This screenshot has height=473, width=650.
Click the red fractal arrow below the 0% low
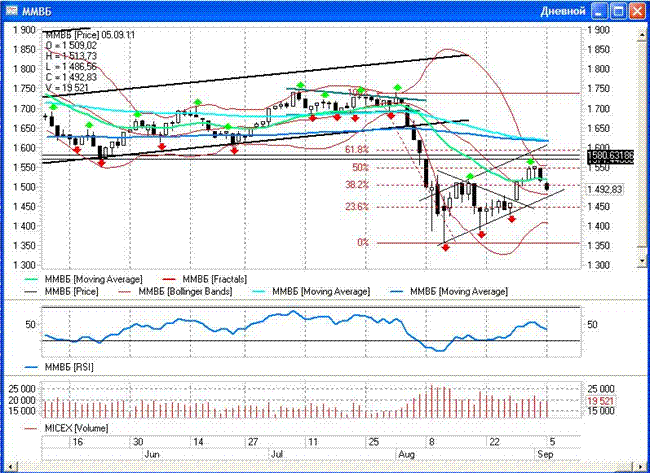446,247
